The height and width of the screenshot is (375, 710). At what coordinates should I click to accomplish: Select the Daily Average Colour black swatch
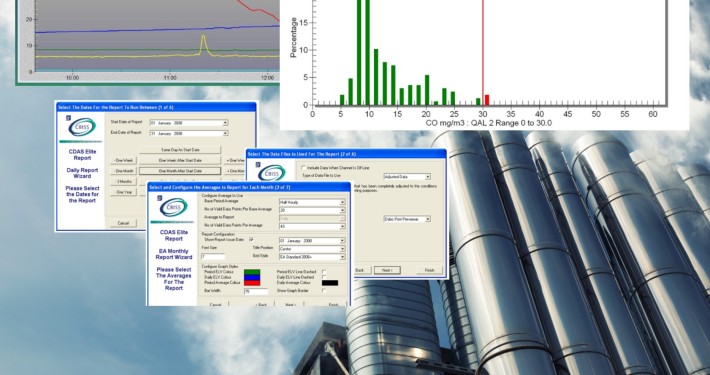[x=330, y=283]
